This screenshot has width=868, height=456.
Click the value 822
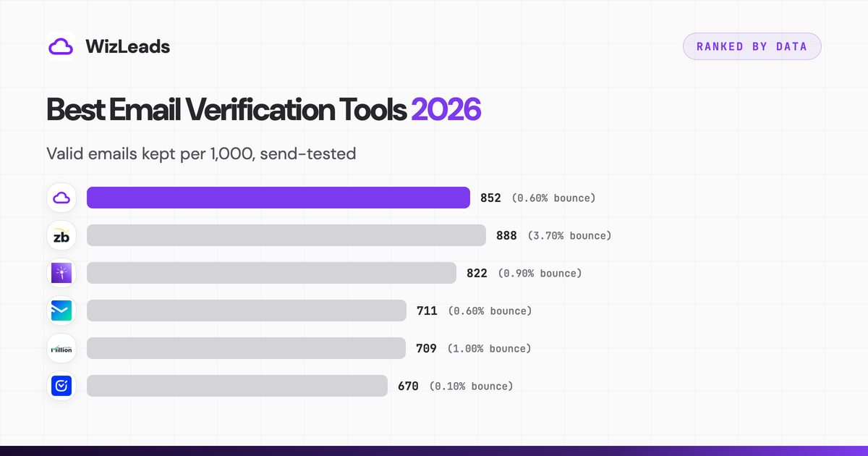pos(477,273)
